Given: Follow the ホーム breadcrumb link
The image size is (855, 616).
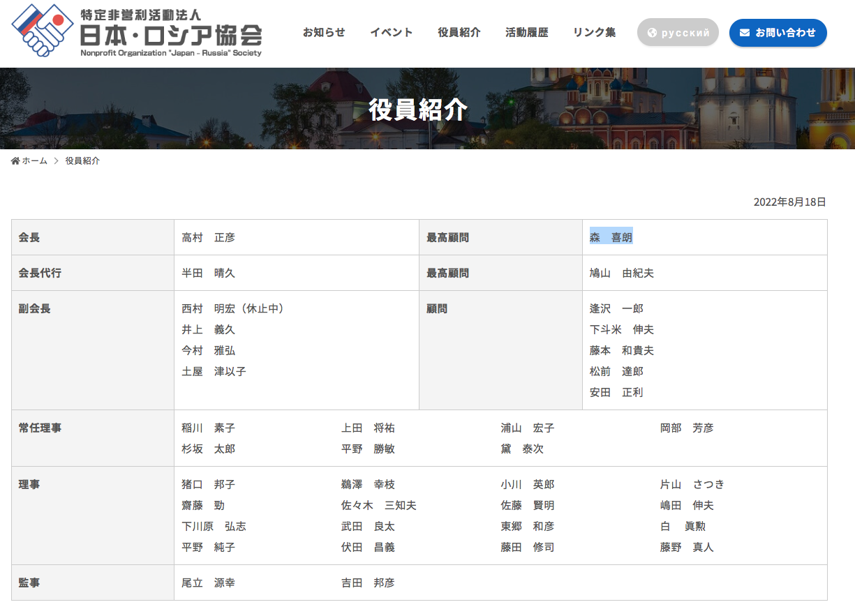Looking at the screenshot, I should [35, 161].
